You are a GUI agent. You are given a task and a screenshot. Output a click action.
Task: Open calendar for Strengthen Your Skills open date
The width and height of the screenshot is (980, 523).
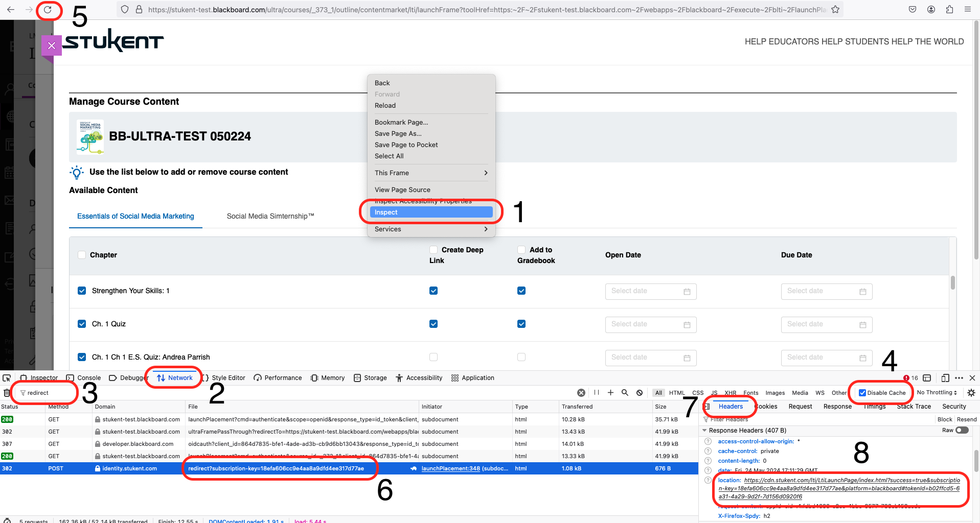coord(687,291)
